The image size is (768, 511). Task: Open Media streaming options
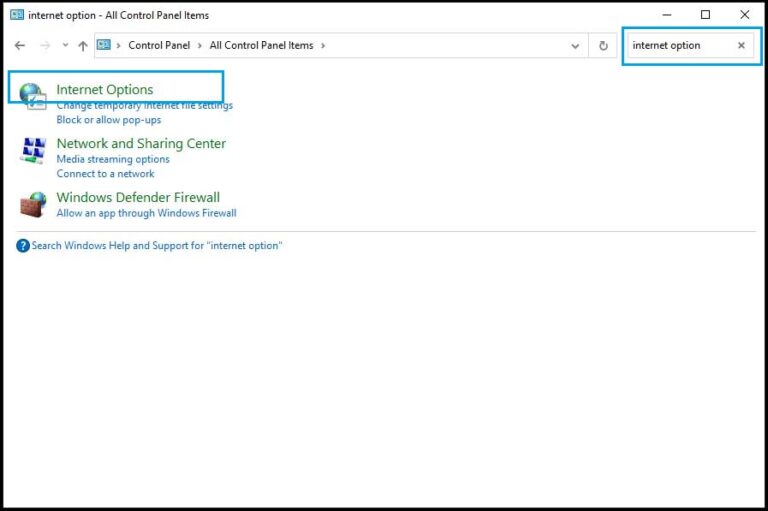point(113,159)
